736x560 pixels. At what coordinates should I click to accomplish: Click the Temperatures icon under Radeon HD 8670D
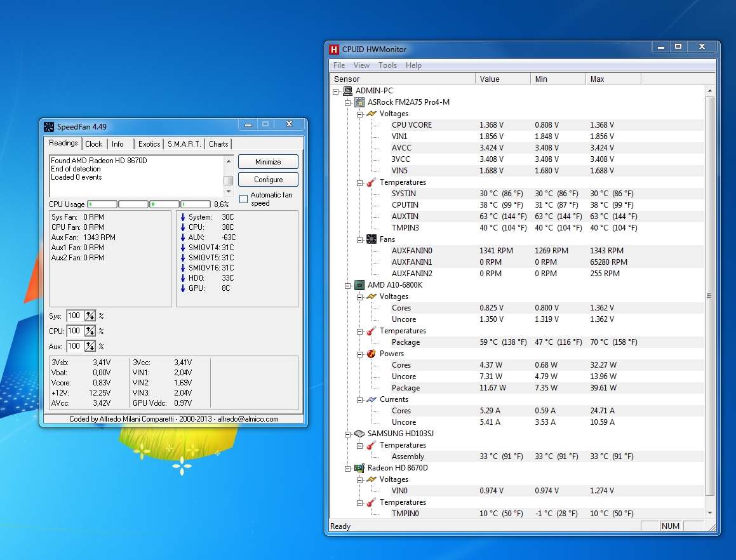pyautogui.click(x=371, y=502)
